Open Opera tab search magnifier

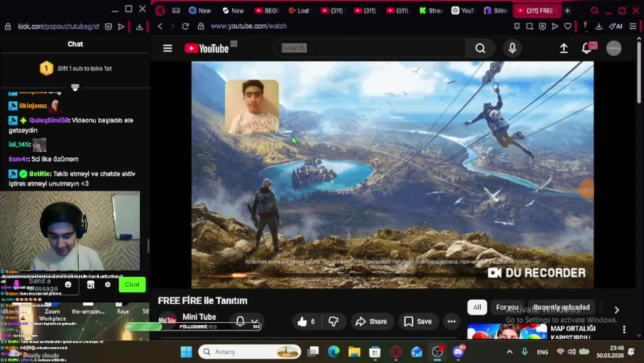pyautogui.click(x=595, y=10)
